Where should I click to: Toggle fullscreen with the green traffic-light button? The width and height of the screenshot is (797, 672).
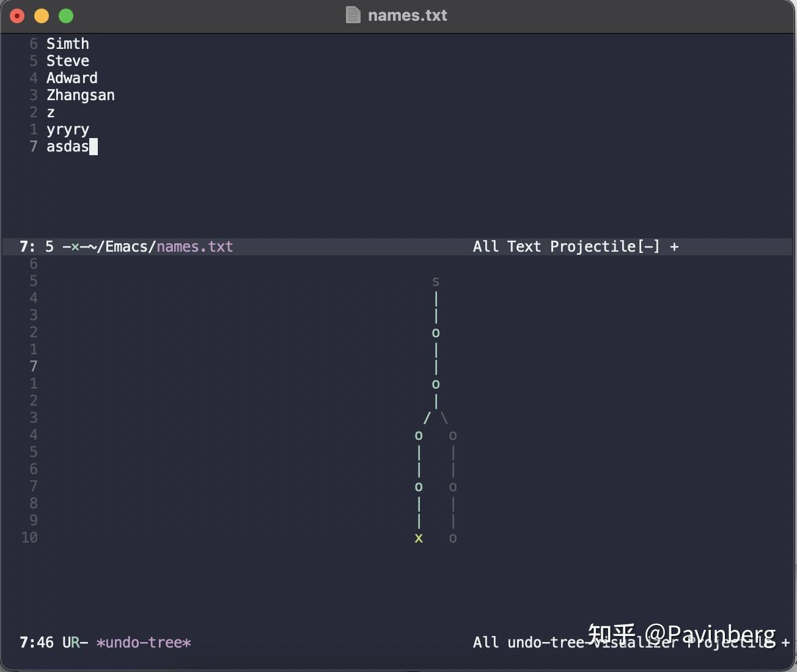point(66,16)
